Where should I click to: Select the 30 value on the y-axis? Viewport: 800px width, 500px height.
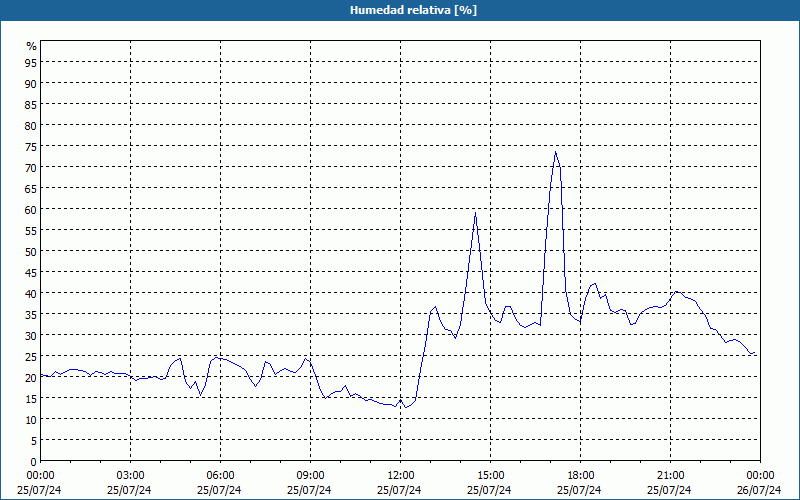coord(31,335)
